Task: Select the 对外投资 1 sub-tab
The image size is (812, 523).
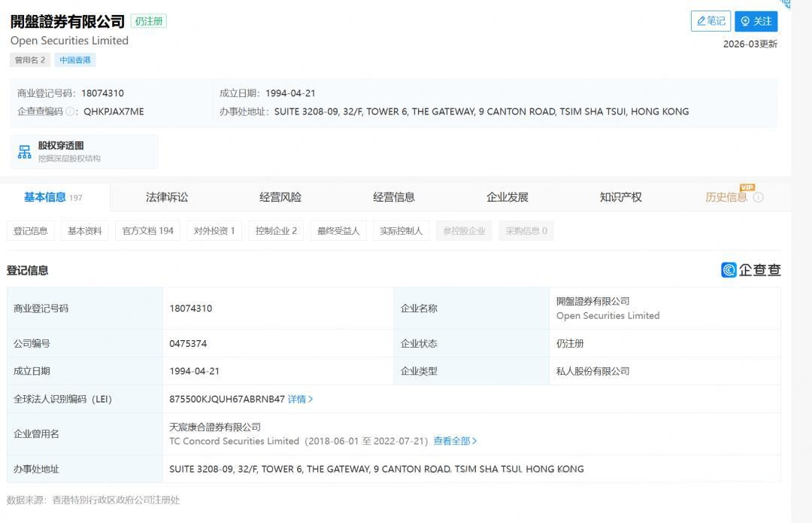Action: 214,231
